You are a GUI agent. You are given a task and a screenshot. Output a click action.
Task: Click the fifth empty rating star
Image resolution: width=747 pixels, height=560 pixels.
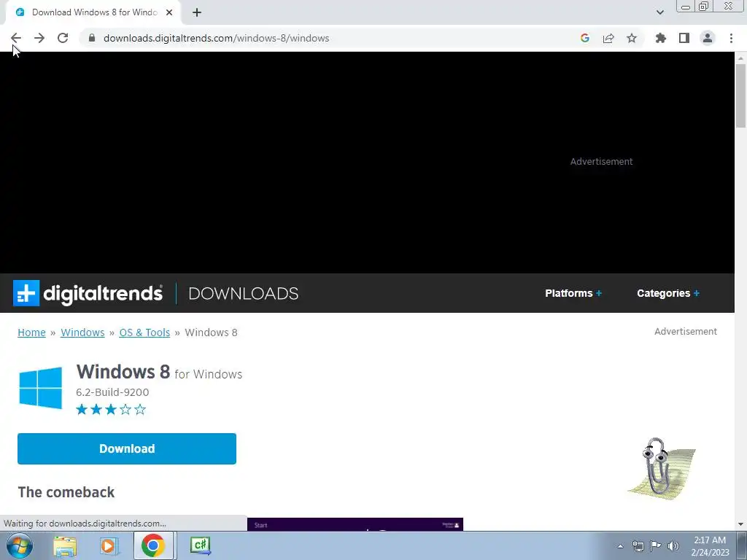click(x=140, y=410)
